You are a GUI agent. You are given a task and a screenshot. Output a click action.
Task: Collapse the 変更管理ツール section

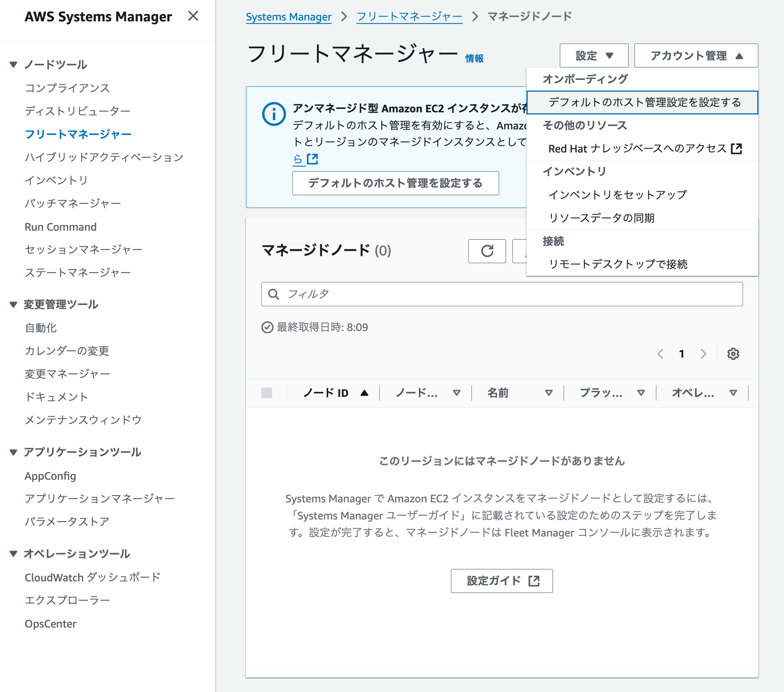point(14,304)
